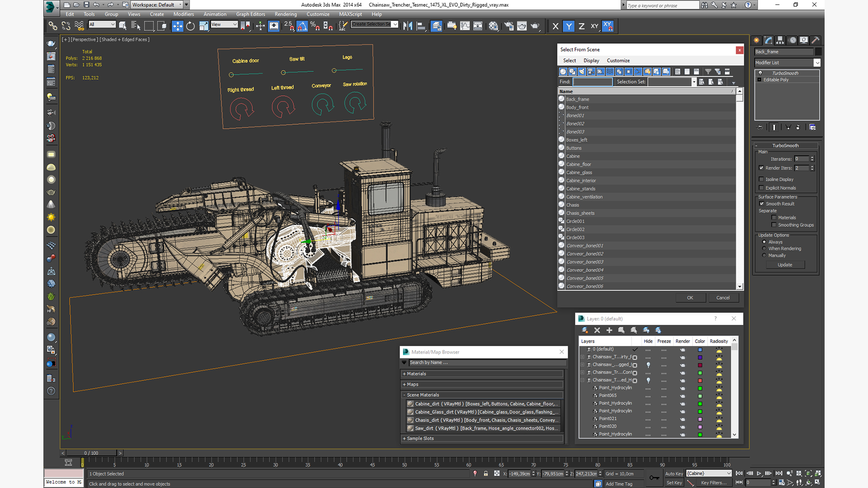Screen dimensions: 868x488
Task: Click Play Animation in playback controls
Action: 759,473
